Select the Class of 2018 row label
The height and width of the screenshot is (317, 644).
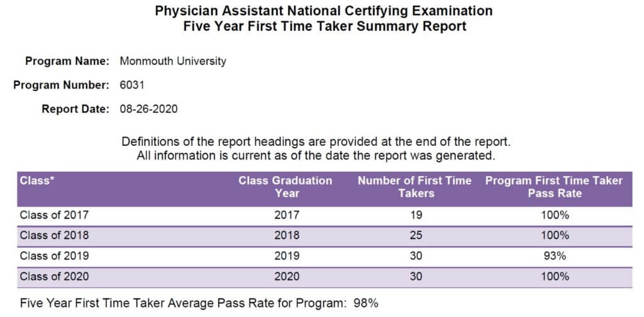tap(54, 235)
